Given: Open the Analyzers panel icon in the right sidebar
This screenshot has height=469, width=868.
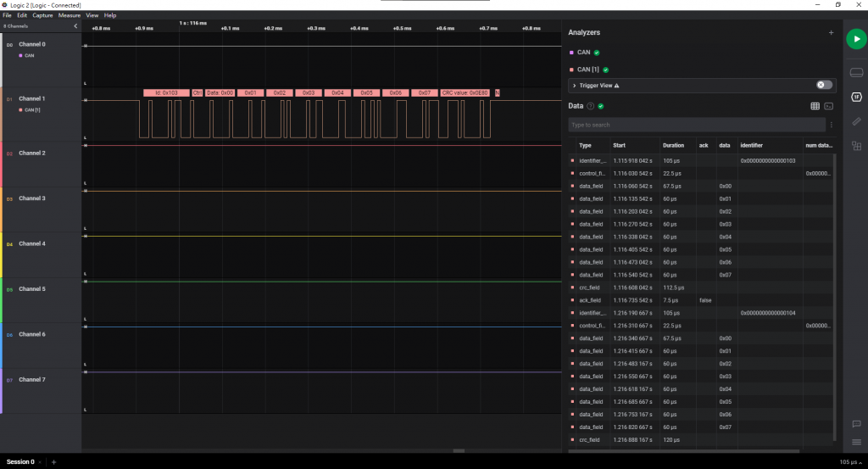Looking at the screenshot, I should [x=856, y=97].
